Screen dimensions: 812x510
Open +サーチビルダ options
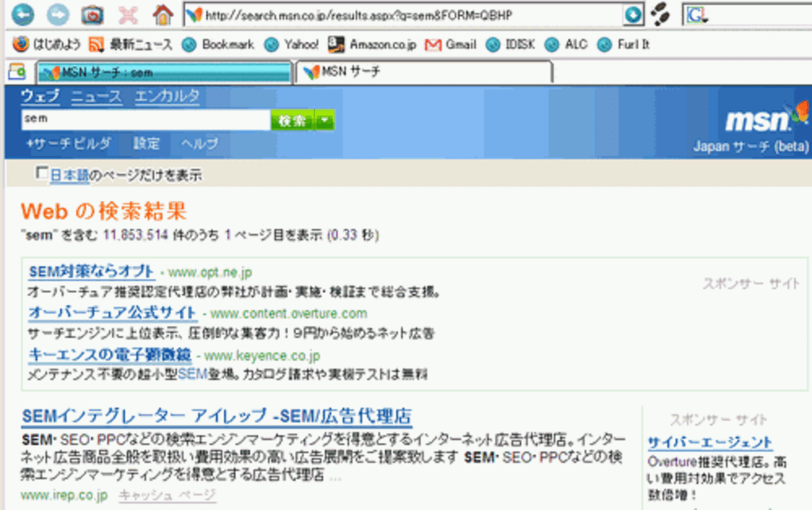tap(69, 144)
